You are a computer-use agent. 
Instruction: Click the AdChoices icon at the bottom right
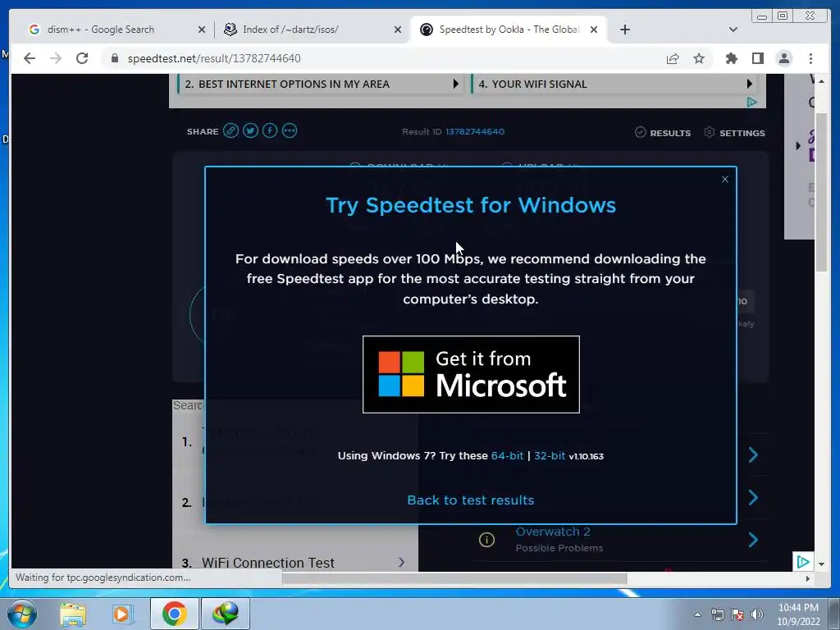pos(803,561)
